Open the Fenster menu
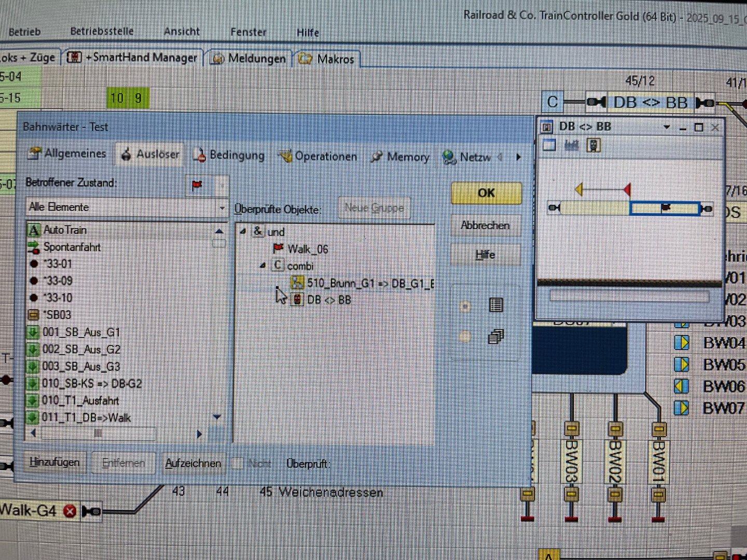This screenshot has height=560, width=747. pos(248,32)
